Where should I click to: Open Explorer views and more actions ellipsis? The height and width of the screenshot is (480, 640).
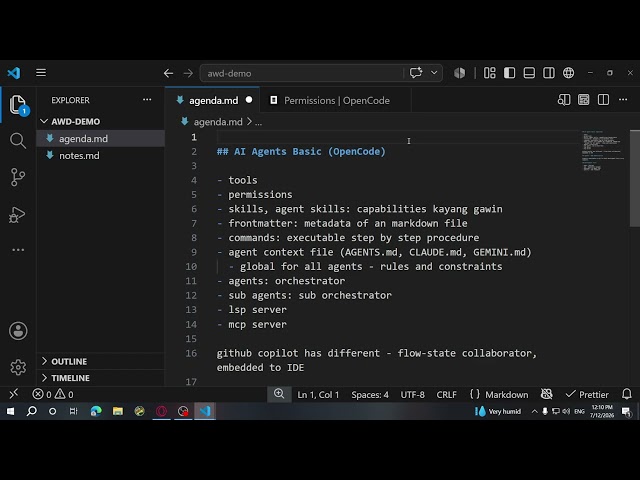[147, 100]
